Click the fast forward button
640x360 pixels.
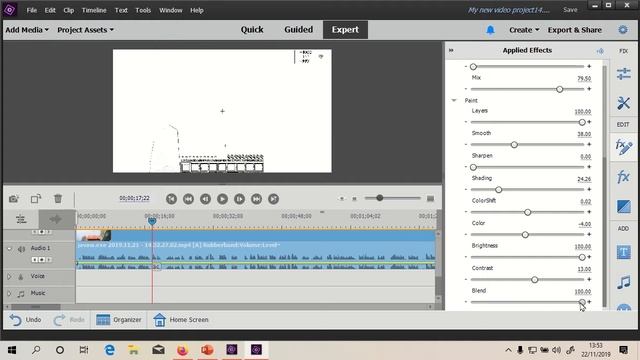[x=256, y=199]
